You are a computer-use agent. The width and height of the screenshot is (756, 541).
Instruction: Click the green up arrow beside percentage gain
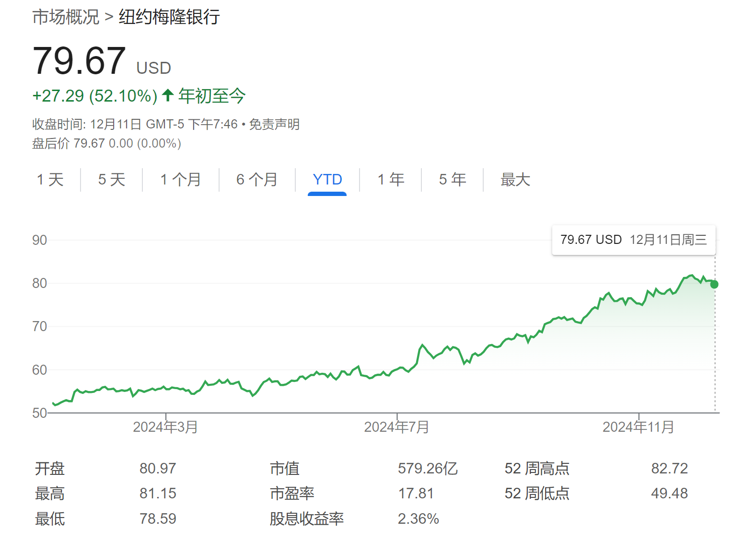(x=168, y=95)
